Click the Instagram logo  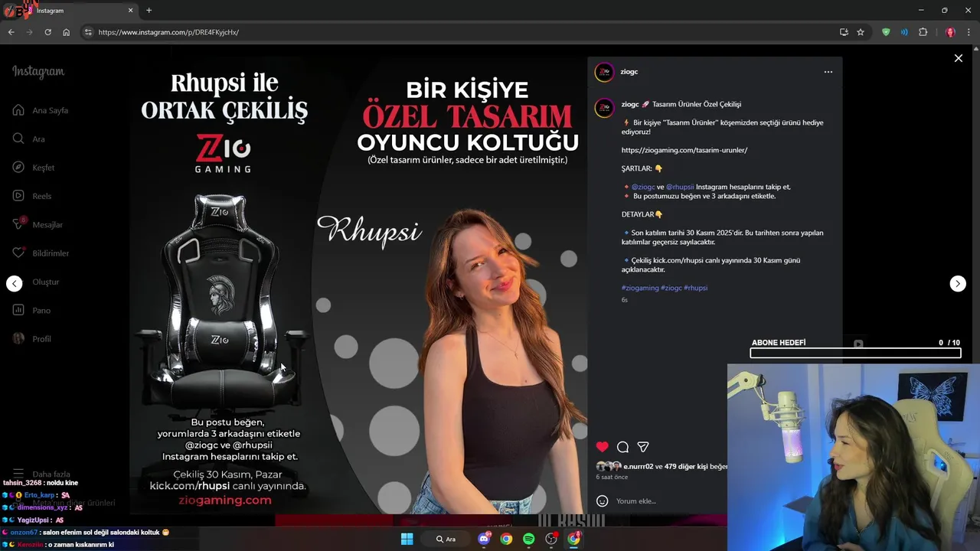[38, 72]
